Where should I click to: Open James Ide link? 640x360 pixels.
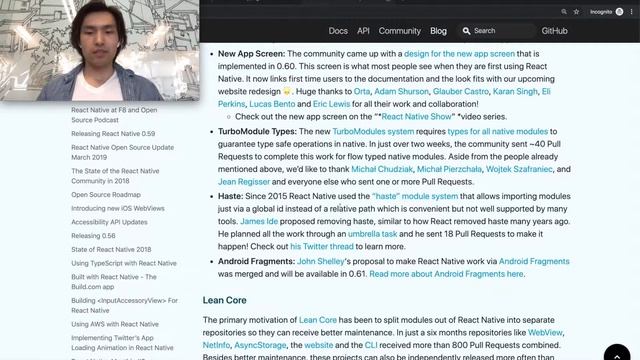click(x=259, y=221)
